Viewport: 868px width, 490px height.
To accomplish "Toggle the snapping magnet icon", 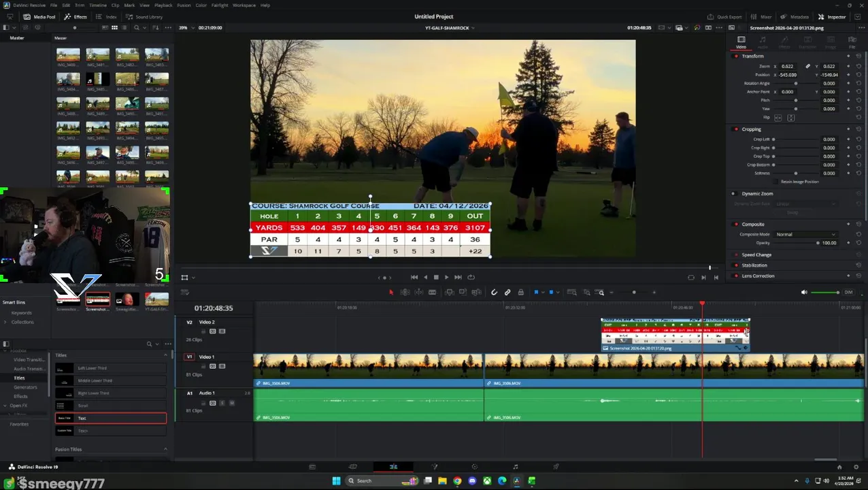I will 495,293.
